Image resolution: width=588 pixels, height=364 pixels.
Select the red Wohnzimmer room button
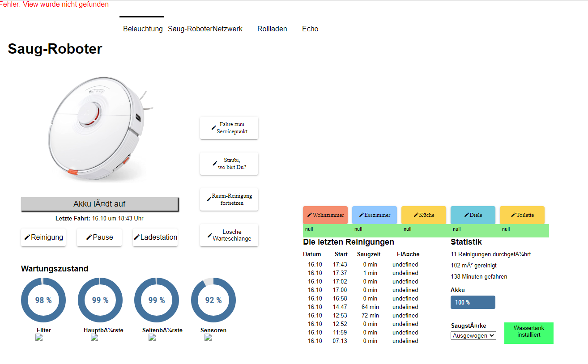[325, 215]
